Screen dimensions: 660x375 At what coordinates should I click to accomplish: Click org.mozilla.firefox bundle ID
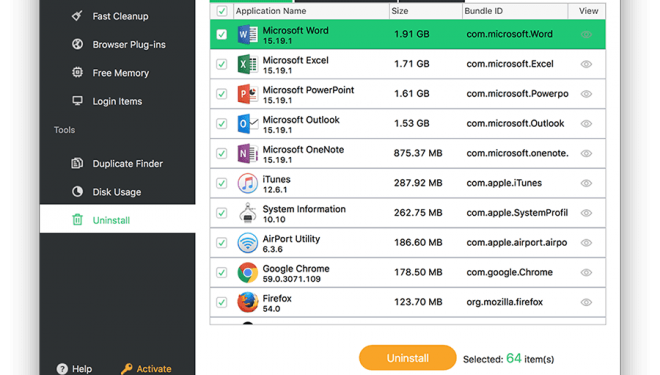pyautogui.click(x=504, y=302)
